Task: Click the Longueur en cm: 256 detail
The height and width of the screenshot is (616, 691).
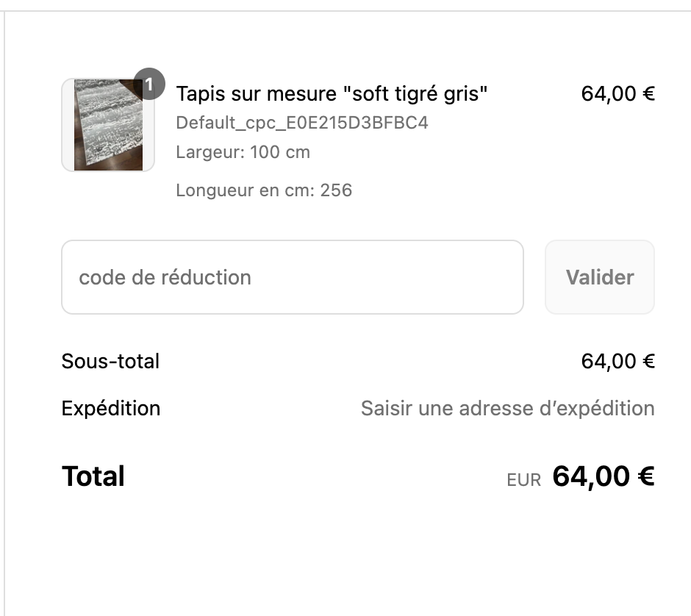Action: (x=264, y=190)
